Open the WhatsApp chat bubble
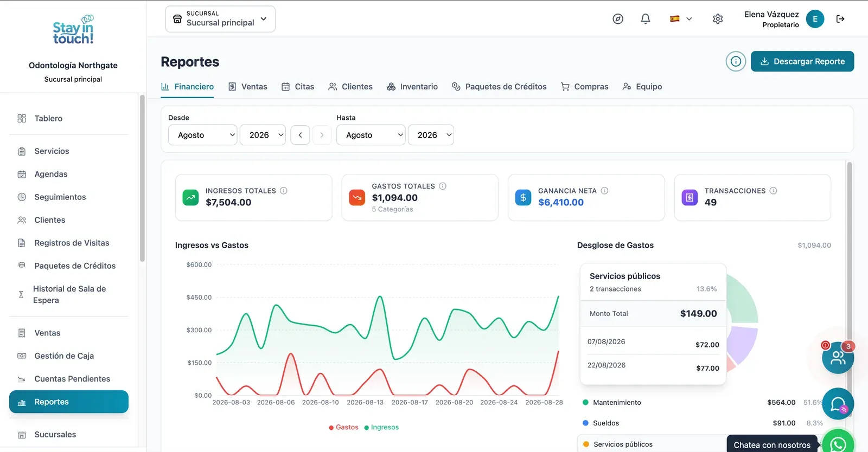Viewport: 868px width, 452px height. (838, 443)
